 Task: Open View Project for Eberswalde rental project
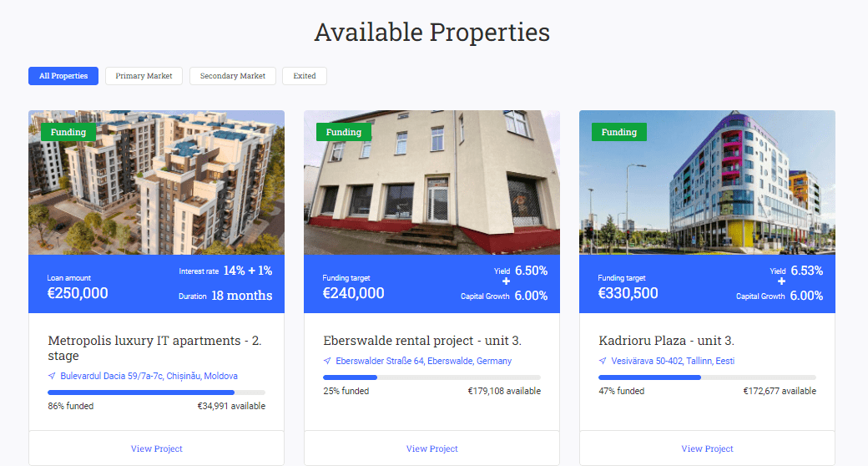431,448
